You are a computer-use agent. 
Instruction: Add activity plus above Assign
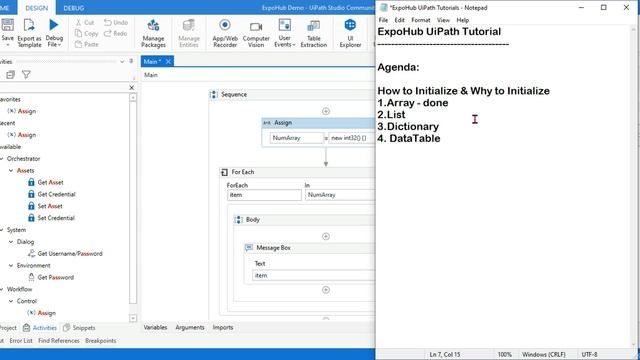pos(326,111)
